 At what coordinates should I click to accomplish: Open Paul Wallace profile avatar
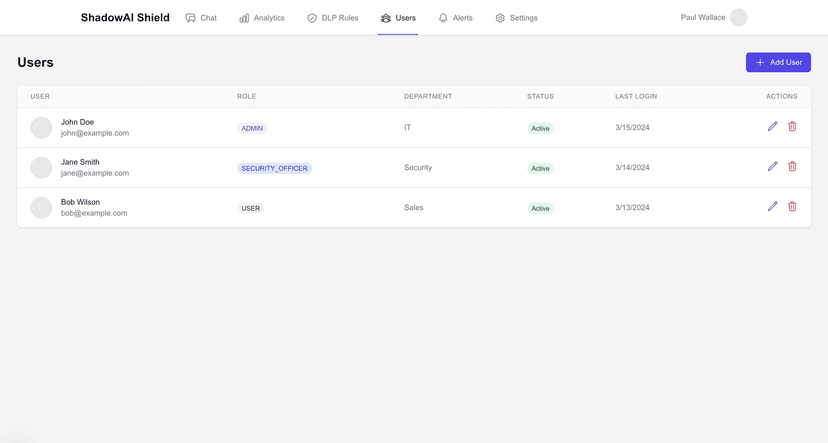point(739,17)
